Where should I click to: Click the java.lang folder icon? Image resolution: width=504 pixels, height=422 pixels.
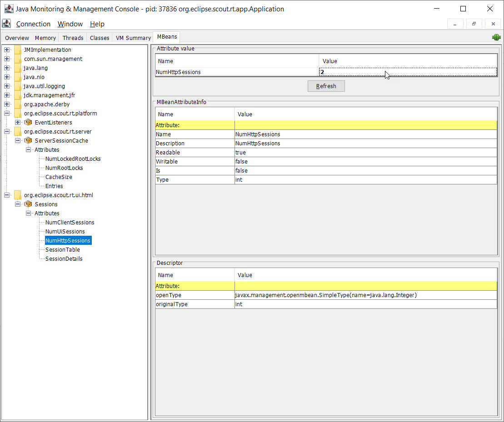pyautogui.click(x=18, y=68)
